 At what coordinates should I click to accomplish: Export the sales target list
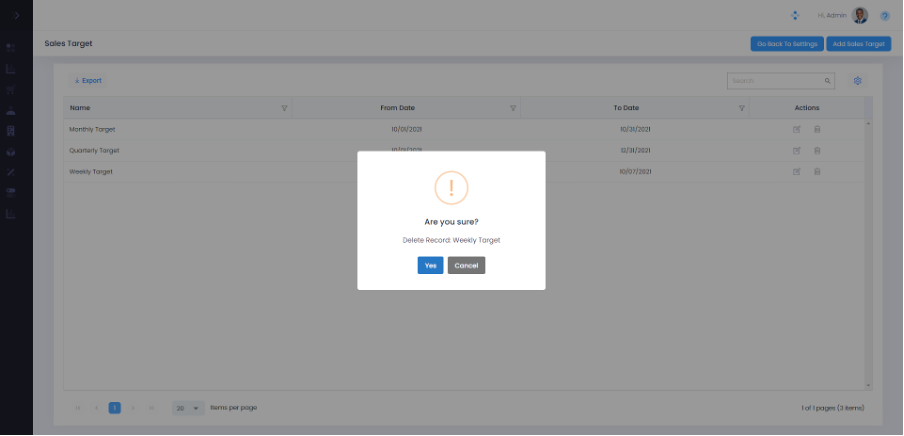coord(88,81)
